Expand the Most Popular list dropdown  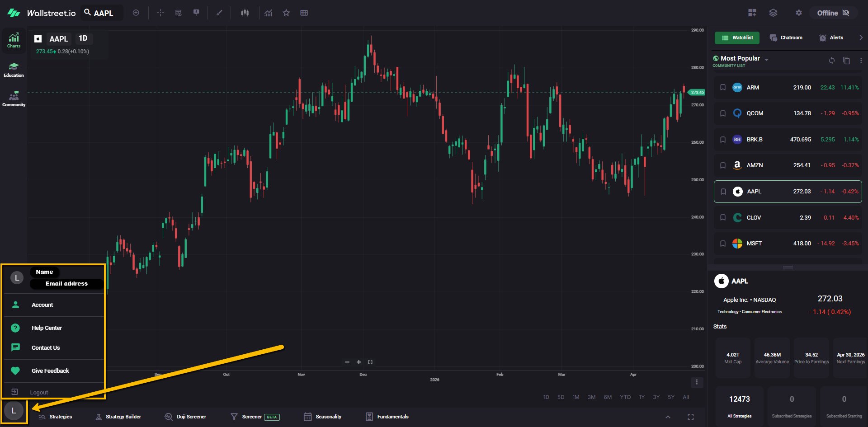[766, 60]
